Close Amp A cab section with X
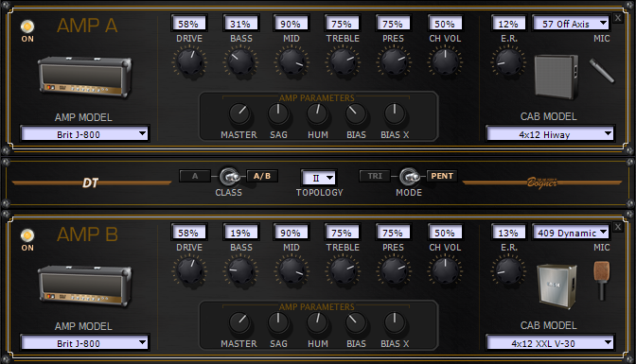Screen dimensions: 636x364 pyautogui.click(x=618, y=18)
